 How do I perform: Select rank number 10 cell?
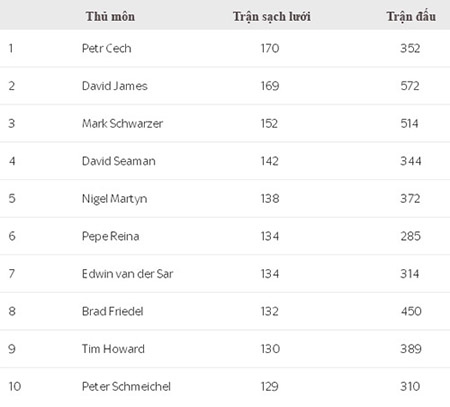15,387
